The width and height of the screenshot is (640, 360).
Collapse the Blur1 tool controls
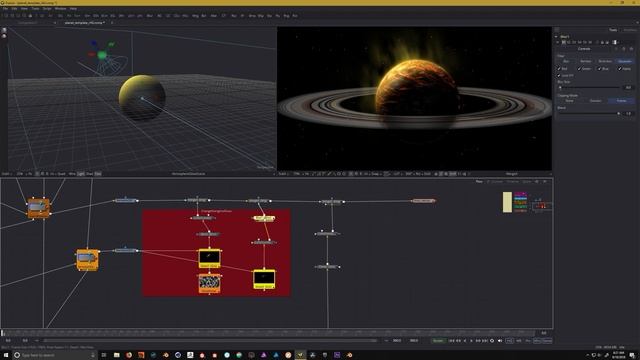(x=556, y=37)
